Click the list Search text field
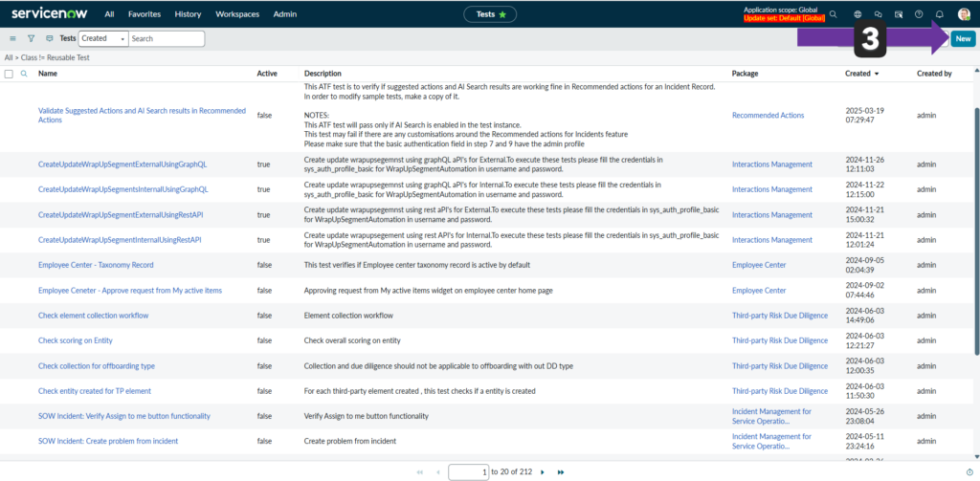This screenshot has height=481, width=980. click(167, 39)
